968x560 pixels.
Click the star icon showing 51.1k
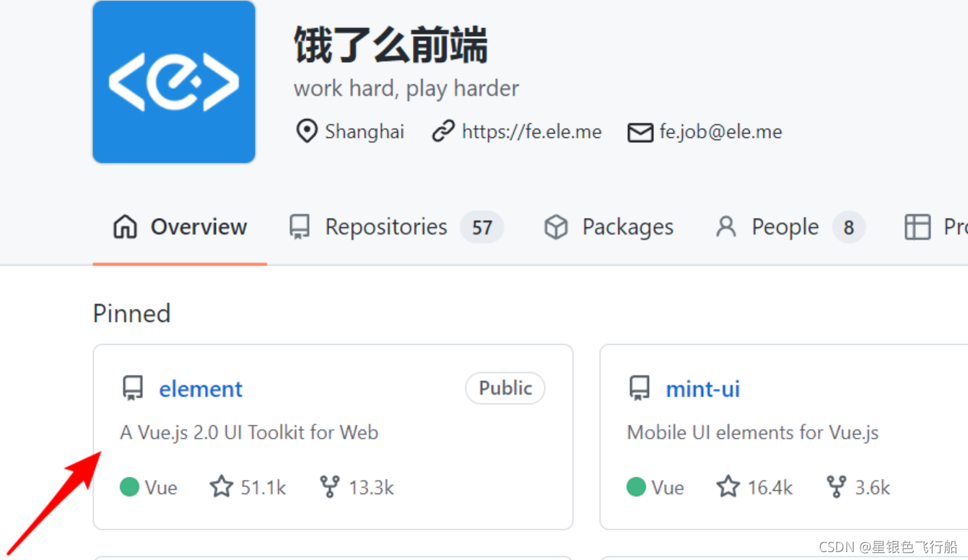pyautogui.click(x=221, y=486)
